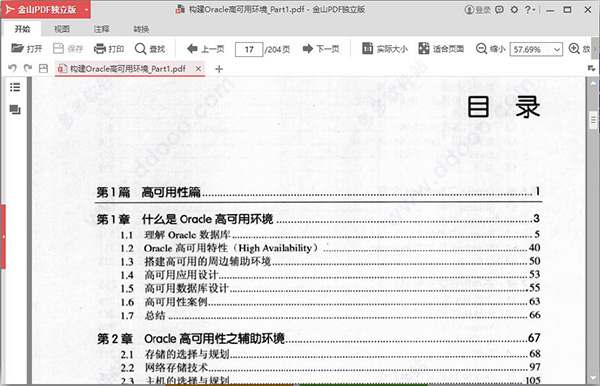Open the help question mark menu
600x386 pixels.
(530, 10)
